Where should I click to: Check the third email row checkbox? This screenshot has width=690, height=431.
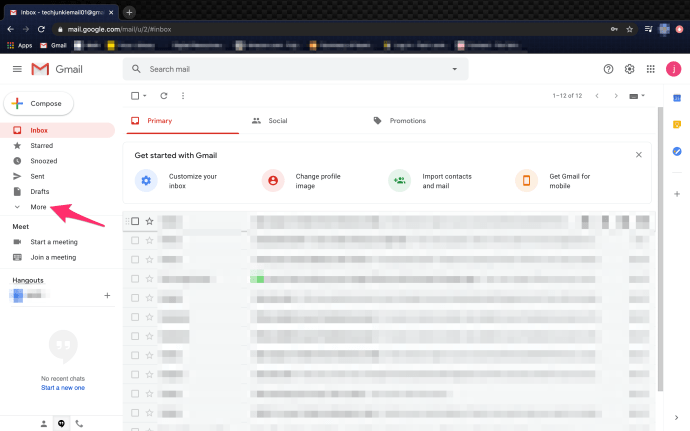coord(135,259)
